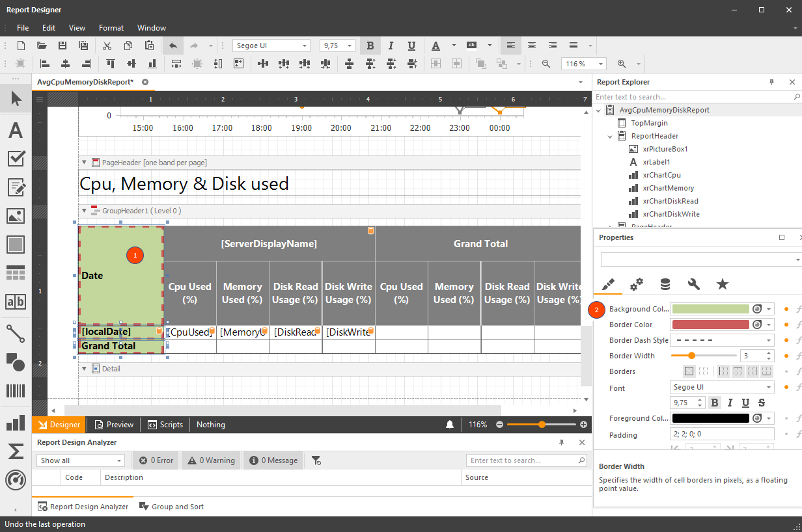Open the Border Dash Style dropdown
Viewport: 802px width, 532px height.
coord(769,340)
